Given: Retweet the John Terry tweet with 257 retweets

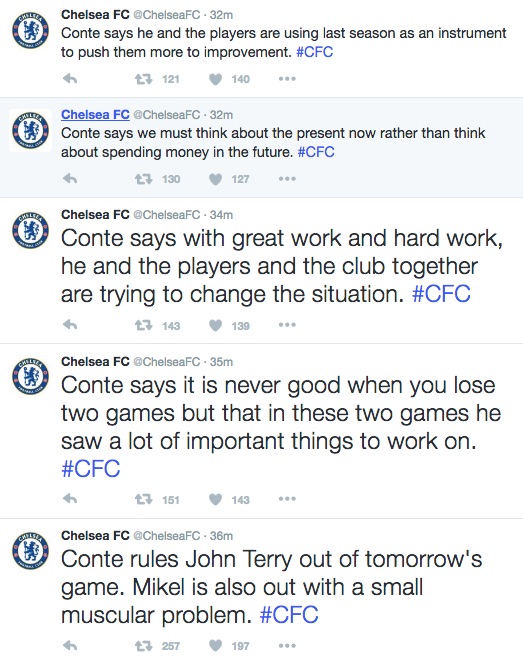Looking at the screenshot, I should click(x=143, y=646).
